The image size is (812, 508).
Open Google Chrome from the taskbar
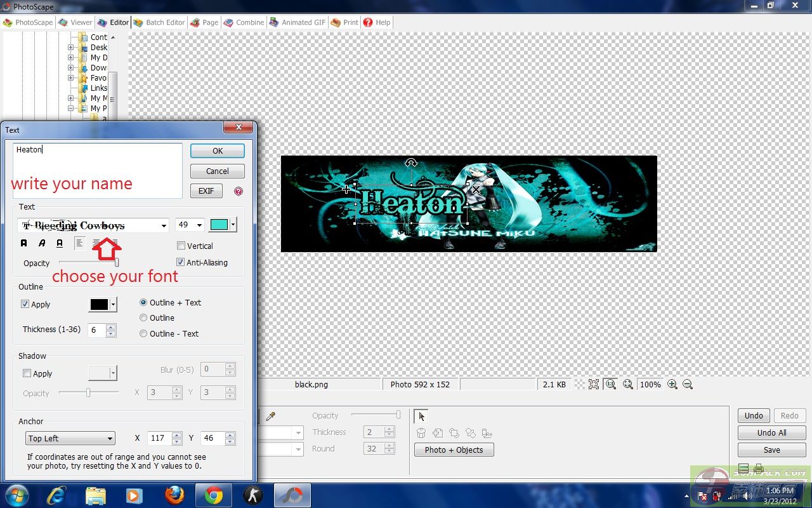click(x=214, y=495)
